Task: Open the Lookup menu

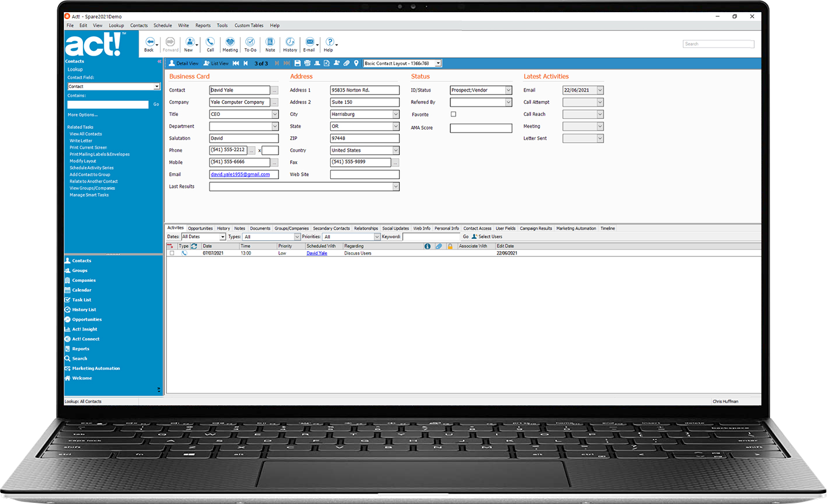Action: [x=117, y=26]
